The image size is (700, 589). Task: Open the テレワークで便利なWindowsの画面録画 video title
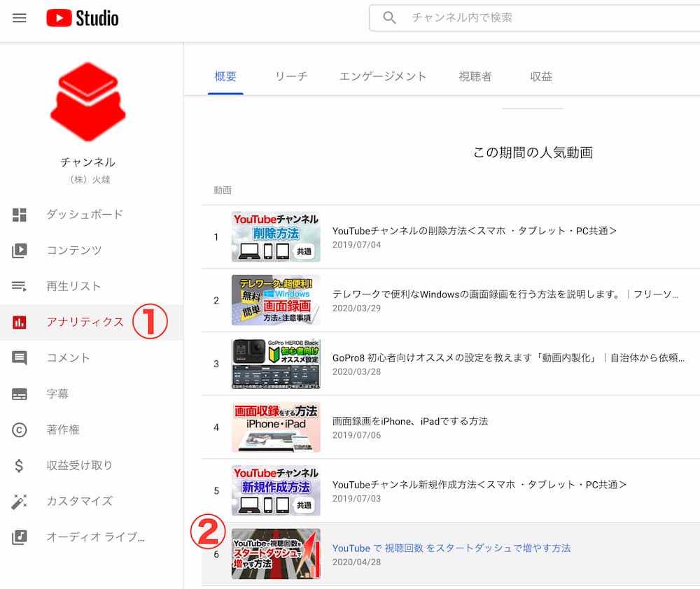coord(505,294)
